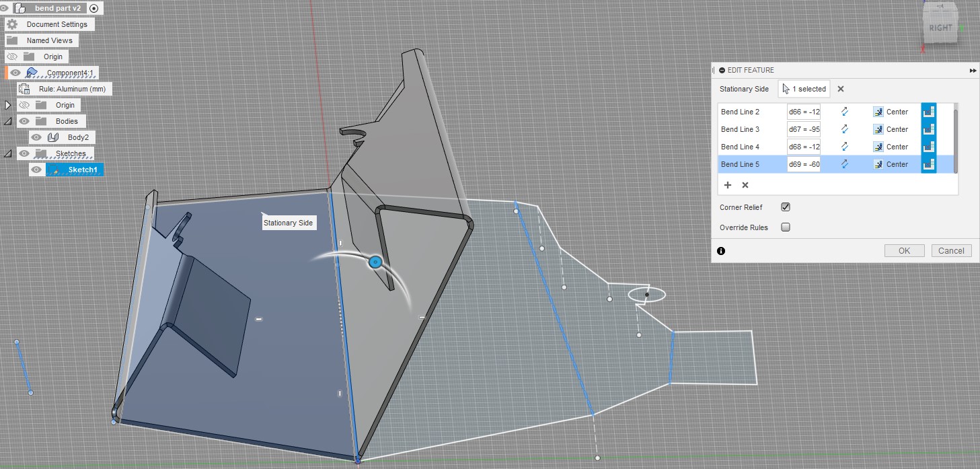Edit the d69 bend angle value field

(x=804, y=164)
